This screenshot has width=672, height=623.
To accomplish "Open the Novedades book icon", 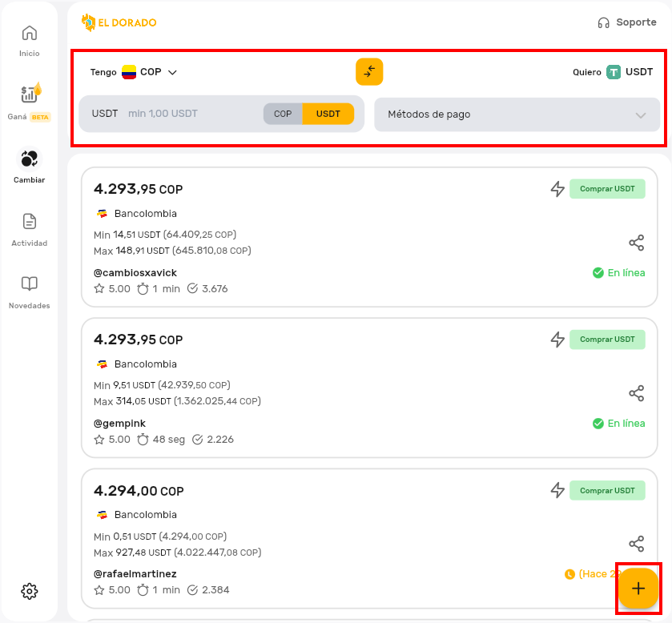I will (x=29, y=283).
